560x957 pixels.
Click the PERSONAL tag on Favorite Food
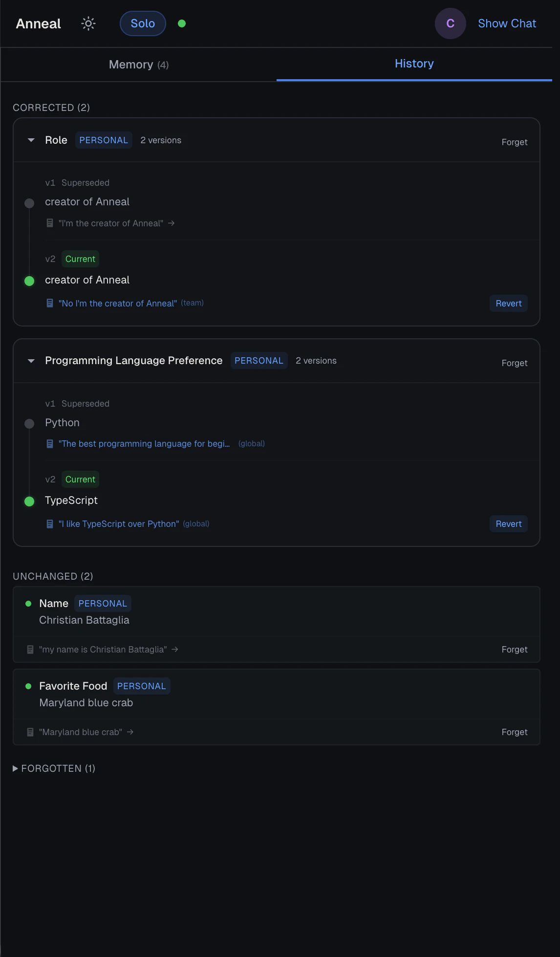(142, 686)
